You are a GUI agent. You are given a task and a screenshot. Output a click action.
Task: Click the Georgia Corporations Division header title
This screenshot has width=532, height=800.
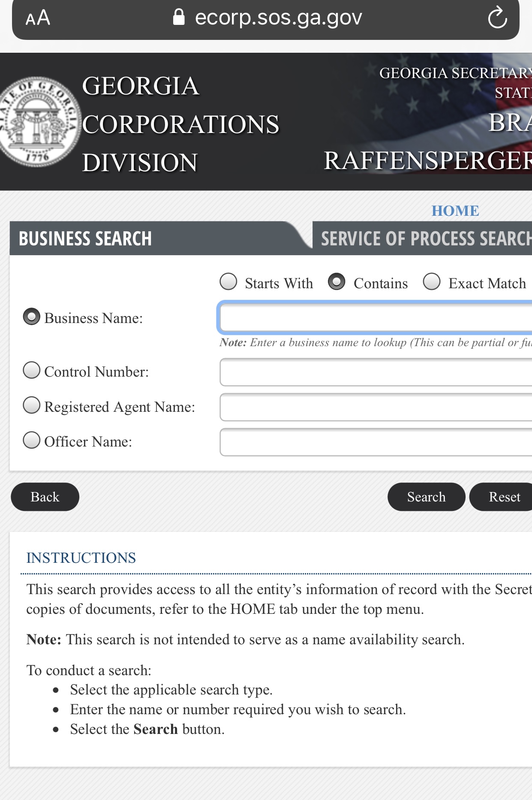(180, 124)
